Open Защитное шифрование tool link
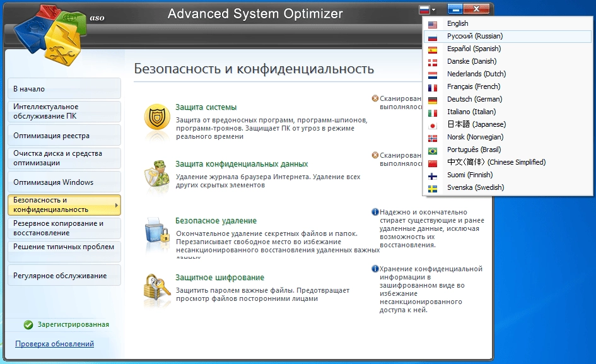The height and width of the screenshot is (364, 596). click(x=219, y=278)
